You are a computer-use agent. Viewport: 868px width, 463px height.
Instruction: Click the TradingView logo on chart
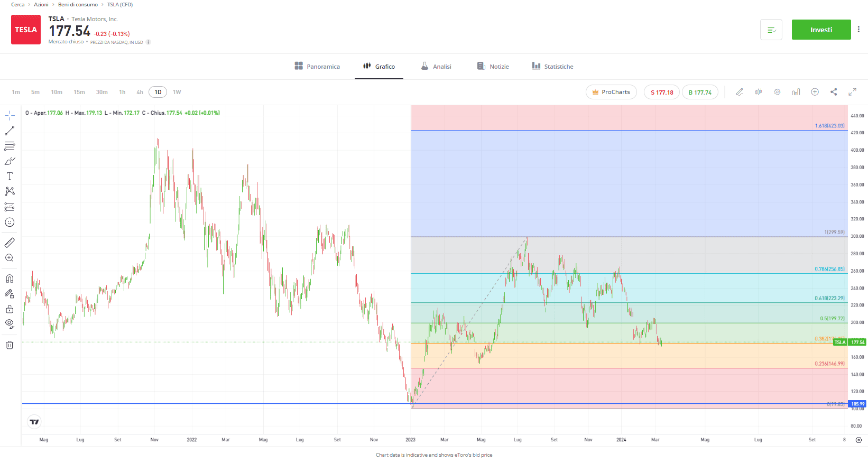pyautogui.click(x=34, y=422)
